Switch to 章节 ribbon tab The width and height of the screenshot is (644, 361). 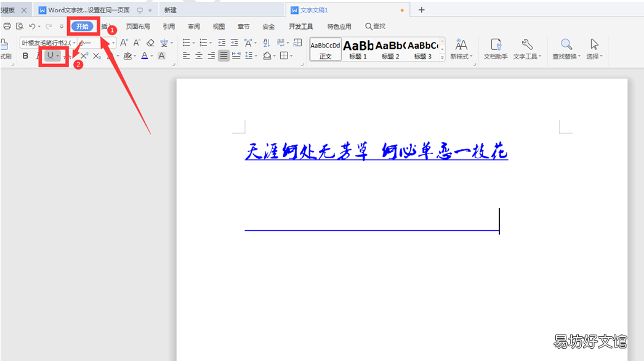pos(244,26)
